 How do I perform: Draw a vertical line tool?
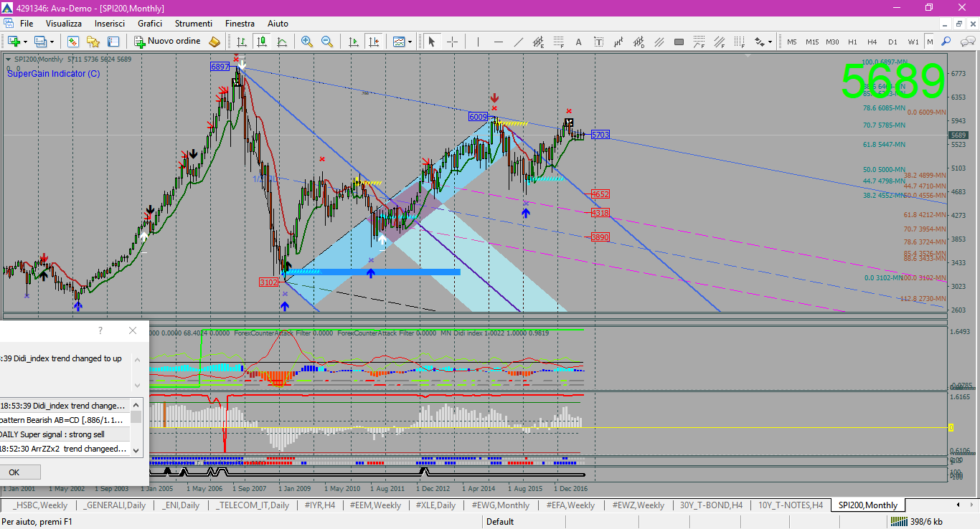click(478, 42)
